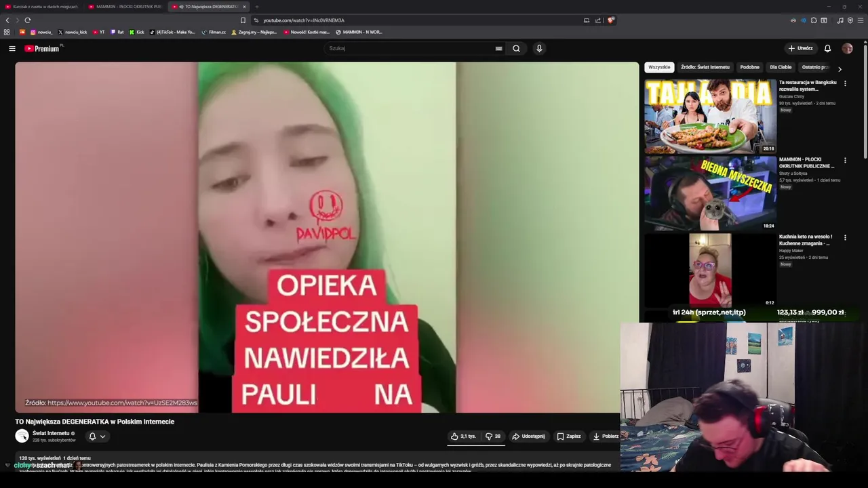The height and width of the screenshot is (488, 868).
Task: Open Zagraj.my bookmark
Action: click(x=254, y=32)
